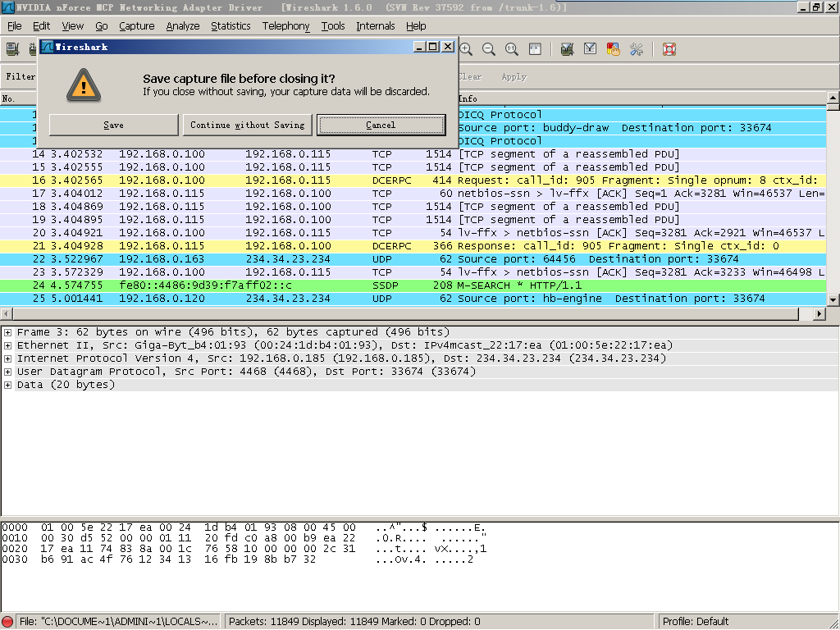840x630 pixels.
Task: Click the Filter button on the filter bar
Action: pos(21,76)
